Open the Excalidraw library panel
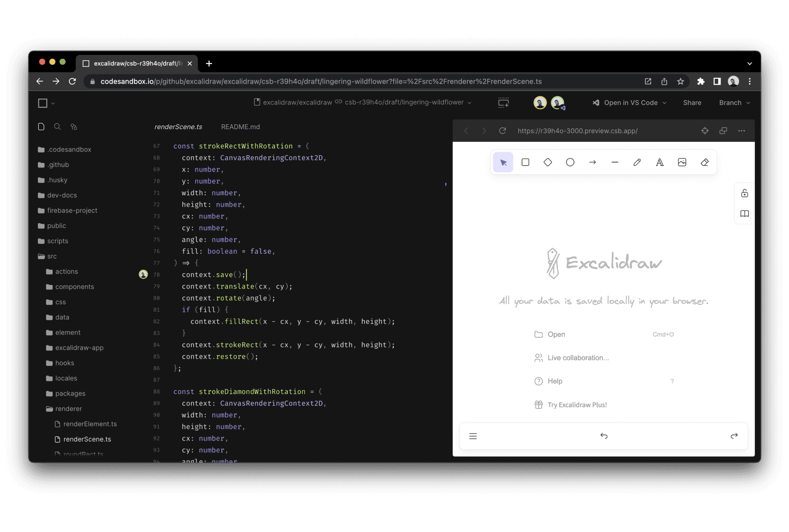The height and width of the screenshot is (532, 789). 744,214
